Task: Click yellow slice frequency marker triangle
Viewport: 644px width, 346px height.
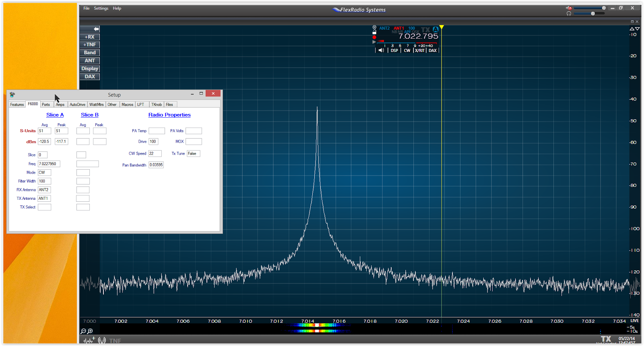Action: pos(442,27)
